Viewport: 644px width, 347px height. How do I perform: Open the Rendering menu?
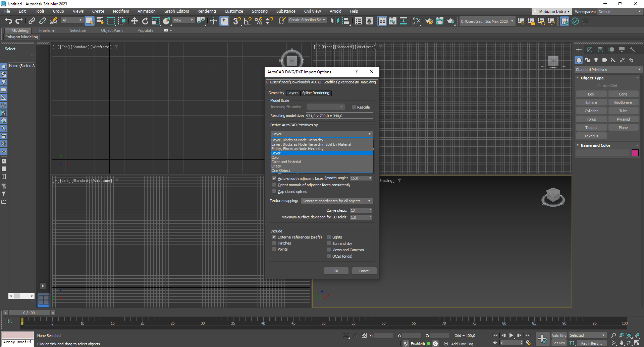206,11
